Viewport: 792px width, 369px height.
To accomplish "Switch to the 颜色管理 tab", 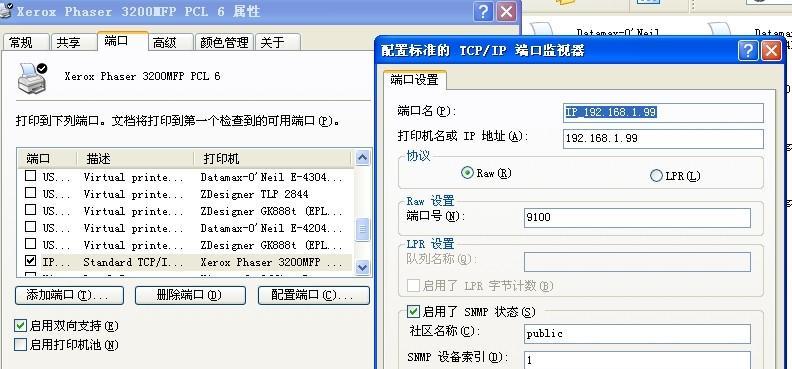I will click(224, 42).
